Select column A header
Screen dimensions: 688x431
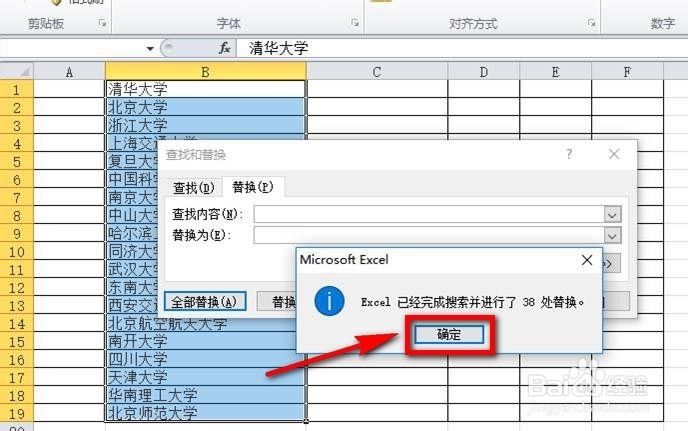tap(69, 72)
